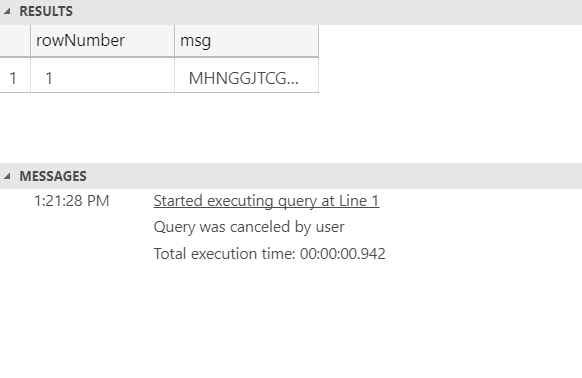Click the MESSAGES panel header title

[x=53, y=176]
